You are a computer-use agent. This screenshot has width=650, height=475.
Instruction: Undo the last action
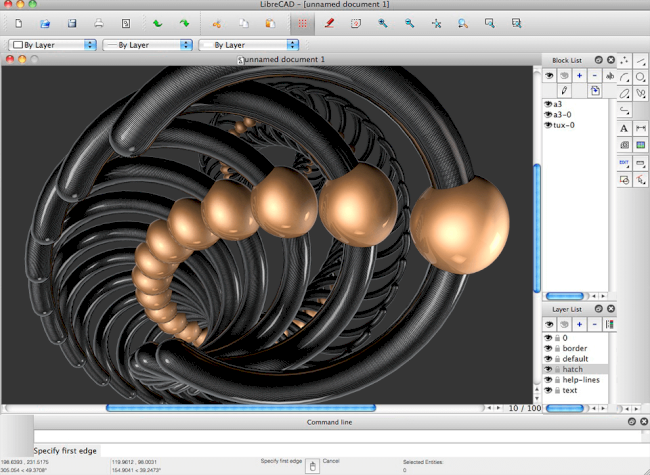[158, 23]
